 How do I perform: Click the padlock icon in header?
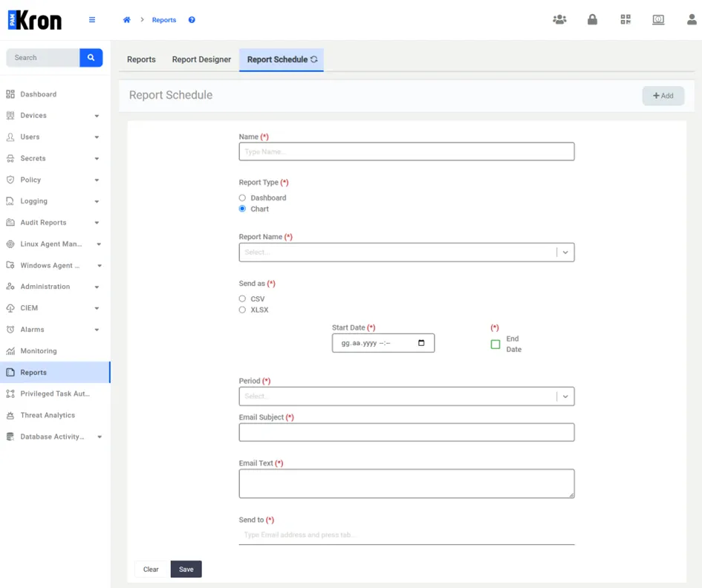[592, 19]
